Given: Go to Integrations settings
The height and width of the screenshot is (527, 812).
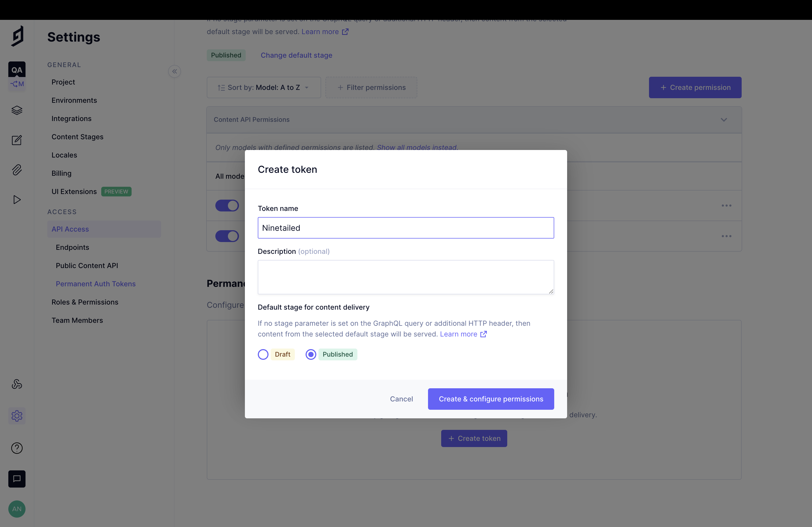Looking at the screenshot, I should 71,119.
